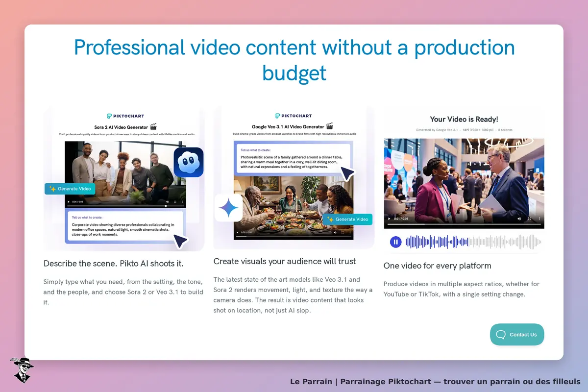Click 'One video for every platform' heading
This screenshot has height=392, width=588.
pyautogui.click(x=438, y=266)
